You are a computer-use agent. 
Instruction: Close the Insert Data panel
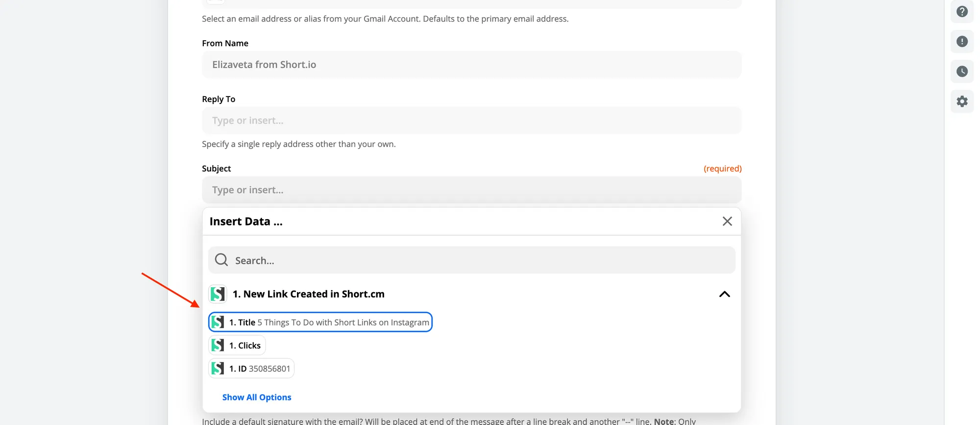coord(727,221)
